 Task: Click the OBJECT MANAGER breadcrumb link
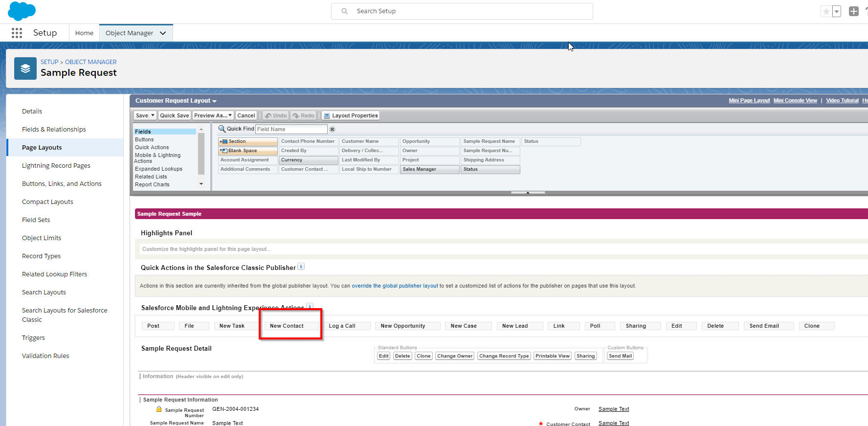(x=91, y=62)
